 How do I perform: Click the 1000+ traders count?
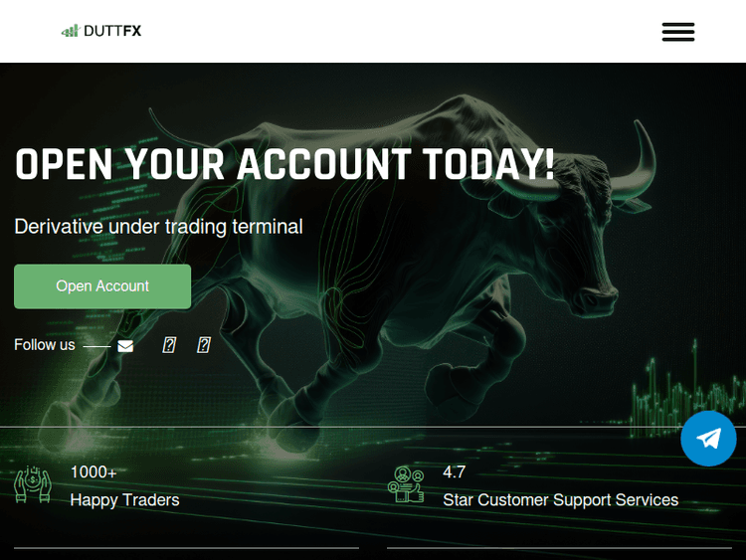(x=93, y=472)
